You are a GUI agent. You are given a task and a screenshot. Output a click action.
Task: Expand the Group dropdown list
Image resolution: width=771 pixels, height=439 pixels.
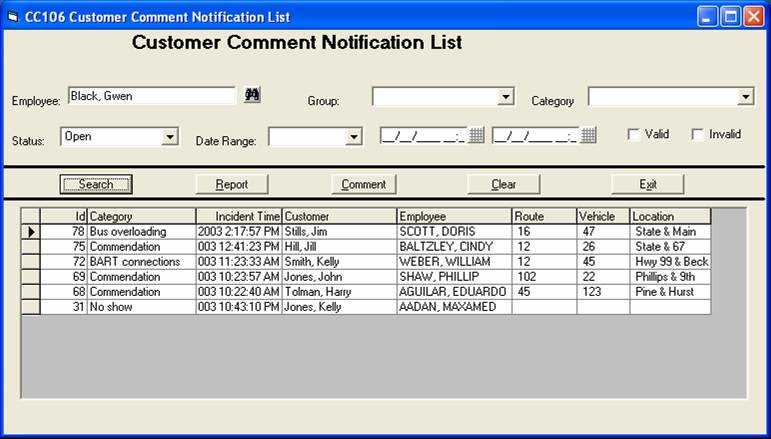506,97
